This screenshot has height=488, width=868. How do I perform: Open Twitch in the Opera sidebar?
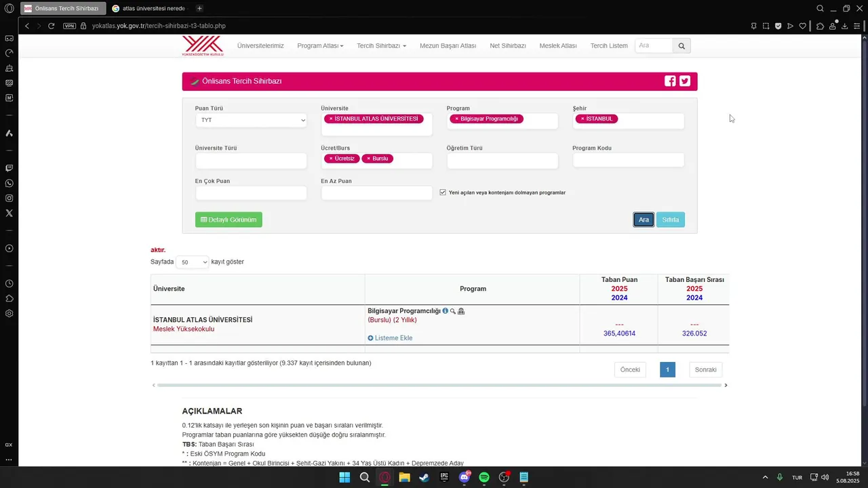click(9, 168)
